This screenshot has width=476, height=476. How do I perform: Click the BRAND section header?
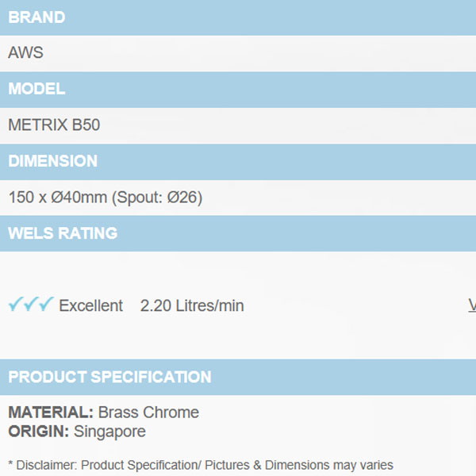click(x=36, y=17)
